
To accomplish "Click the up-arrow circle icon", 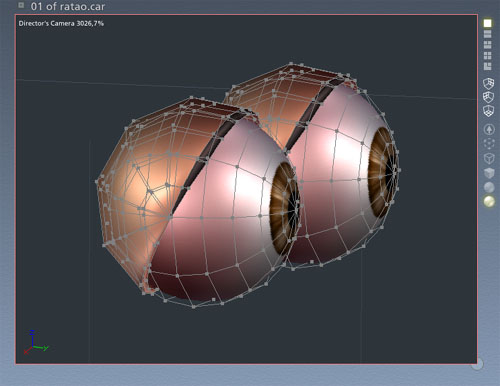I will (x=489, y=129).
